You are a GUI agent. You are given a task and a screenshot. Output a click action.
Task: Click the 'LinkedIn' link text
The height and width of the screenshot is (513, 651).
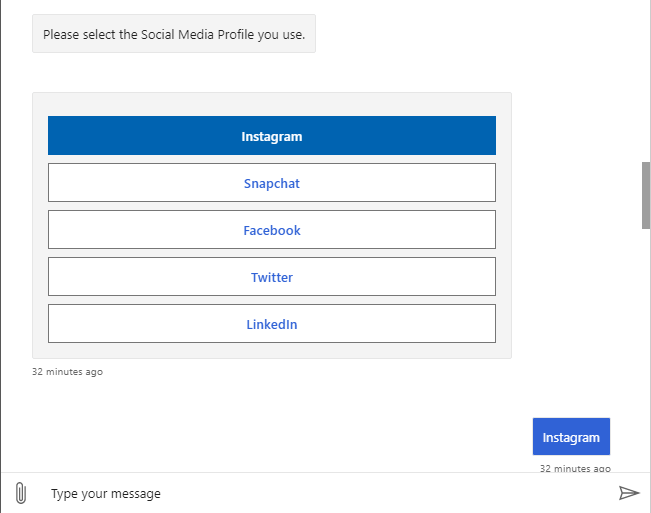pos(271,324)
